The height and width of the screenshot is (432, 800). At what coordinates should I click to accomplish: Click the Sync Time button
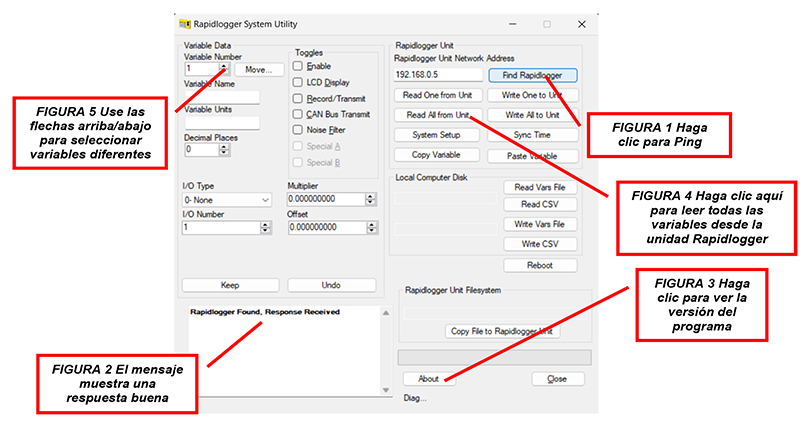tap(533, 135)
